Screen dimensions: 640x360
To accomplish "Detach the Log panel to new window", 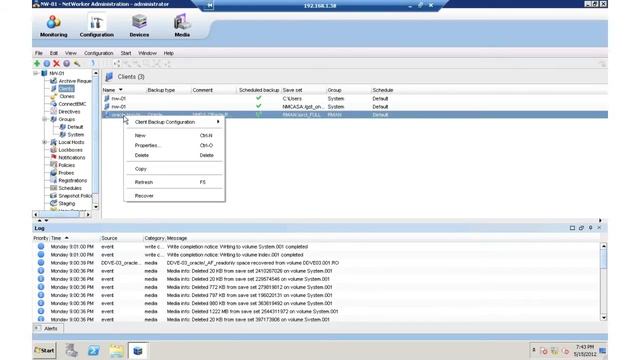I will (581, 228).
